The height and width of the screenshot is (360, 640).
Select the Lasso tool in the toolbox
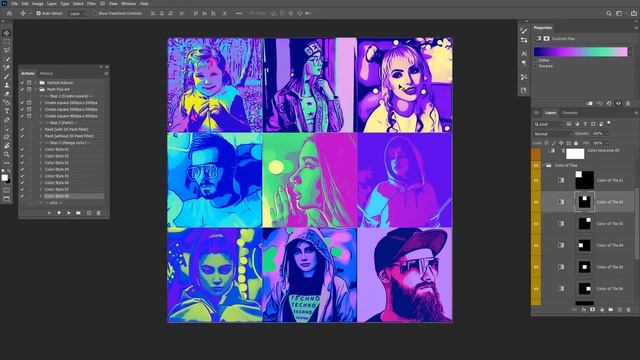point(6,50)
